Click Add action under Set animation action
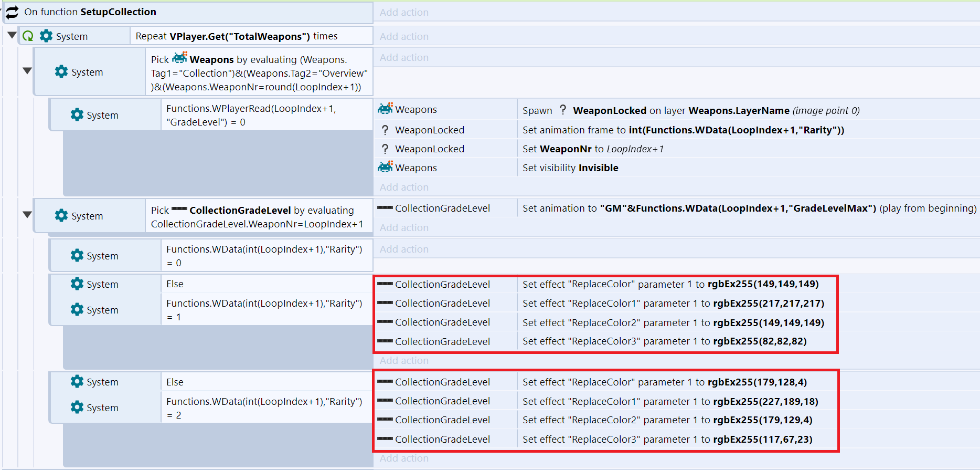This screenshot has height=470, width=980. pos(404,227)
